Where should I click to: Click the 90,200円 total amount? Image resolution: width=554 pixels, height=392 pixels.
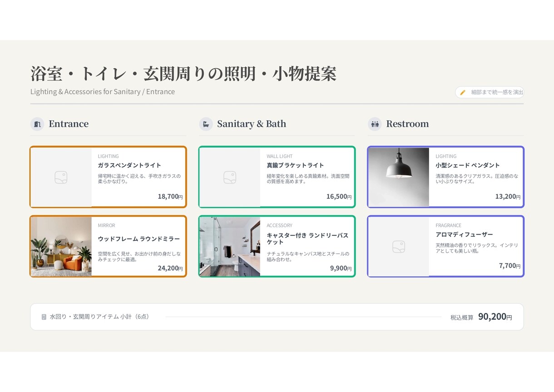pos(495,317)
